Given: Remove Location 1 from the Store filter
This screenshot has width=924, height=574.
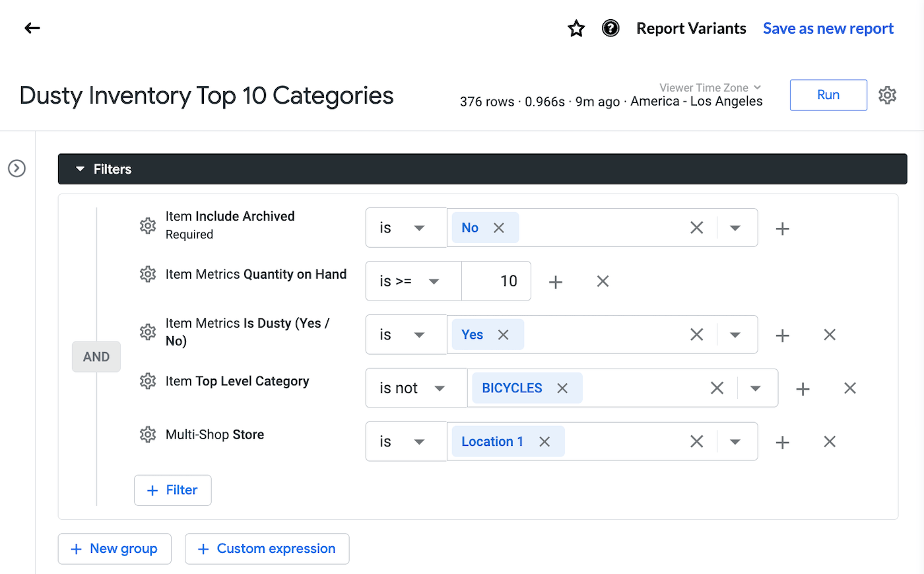Looking at the screenshot, I should (x=544, y=441).
